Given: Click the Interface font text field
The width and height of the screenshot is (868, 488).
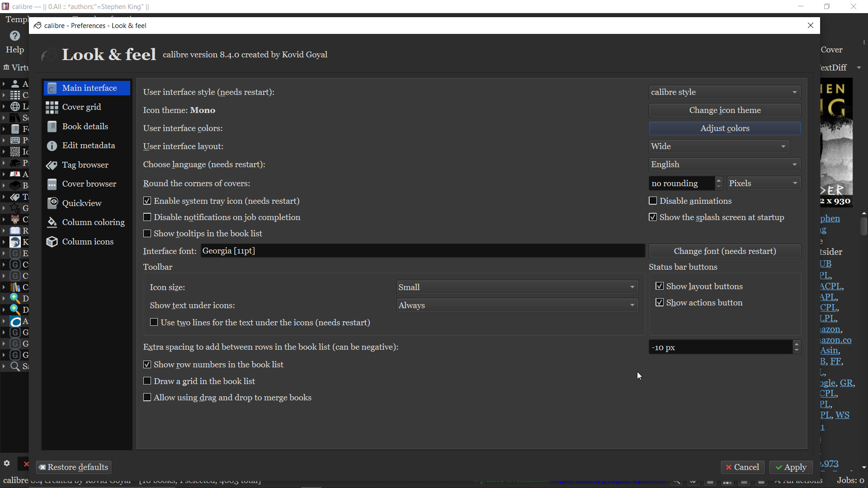Looking at the screenshot, I should coord(422,251).
